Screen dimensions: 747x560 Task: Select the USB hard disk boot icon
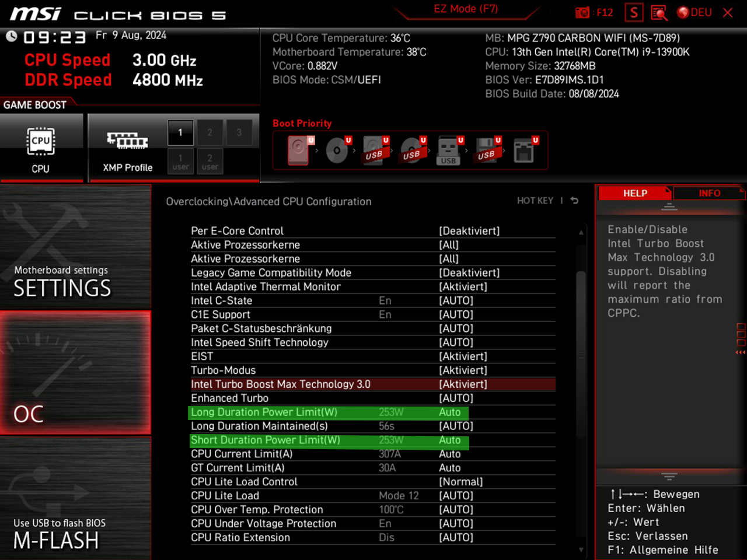click(x=375, y=150)
